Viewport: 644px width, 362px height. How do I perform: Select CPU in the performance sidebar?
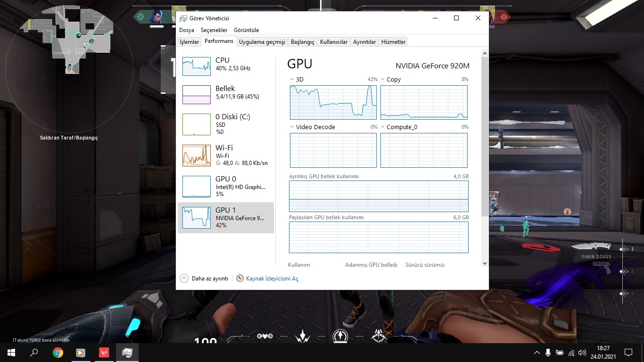click(225, 66)
